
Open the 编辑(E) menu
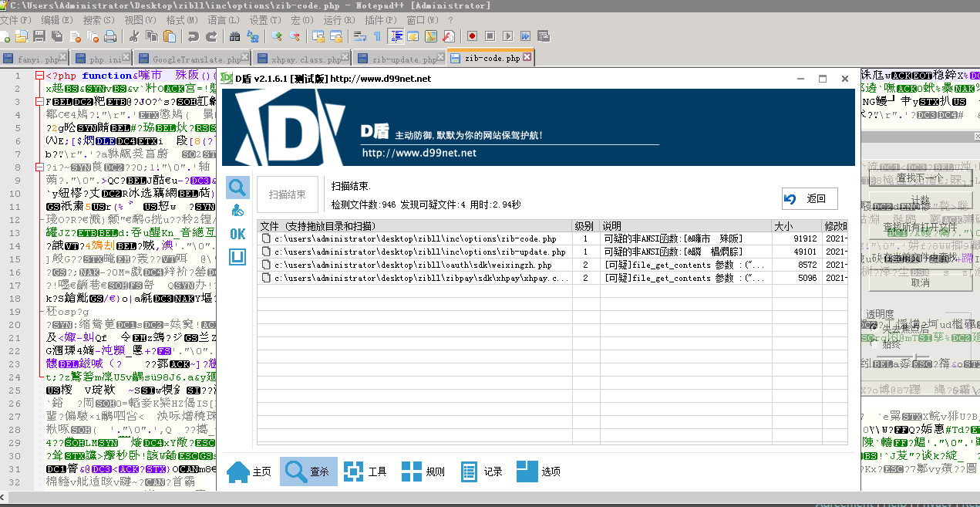coord(57,19)
